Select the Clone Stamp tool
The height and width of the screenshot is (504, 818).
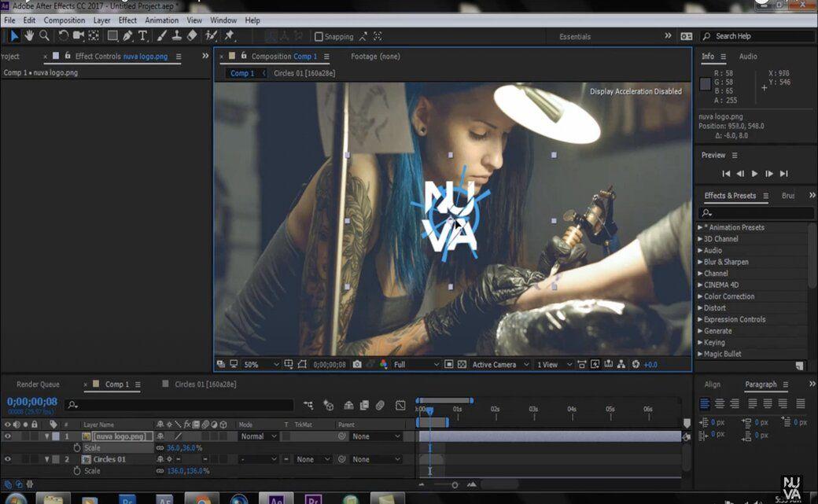[x=177, y=35]
